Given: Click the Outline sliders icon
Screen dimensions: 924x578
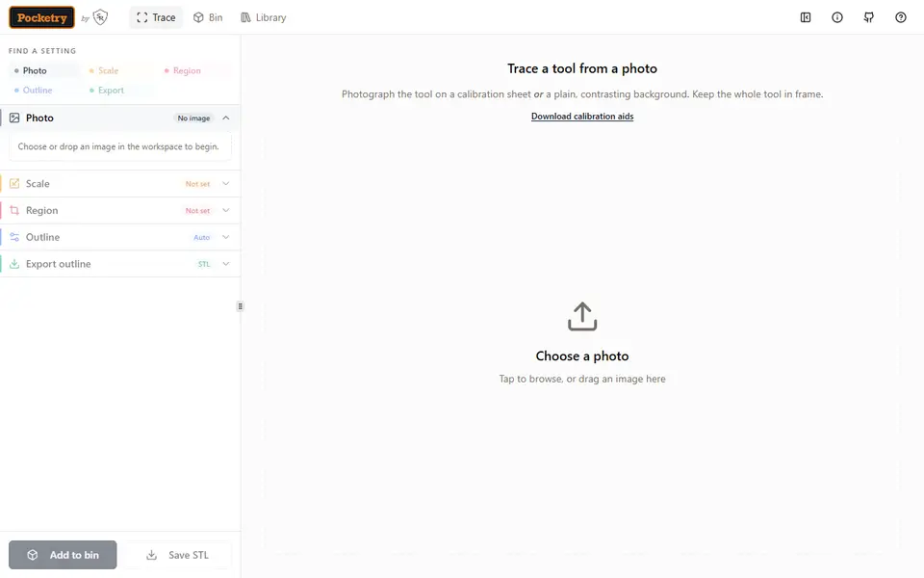Looking at the screenshot, I should (x=14, y=237).
